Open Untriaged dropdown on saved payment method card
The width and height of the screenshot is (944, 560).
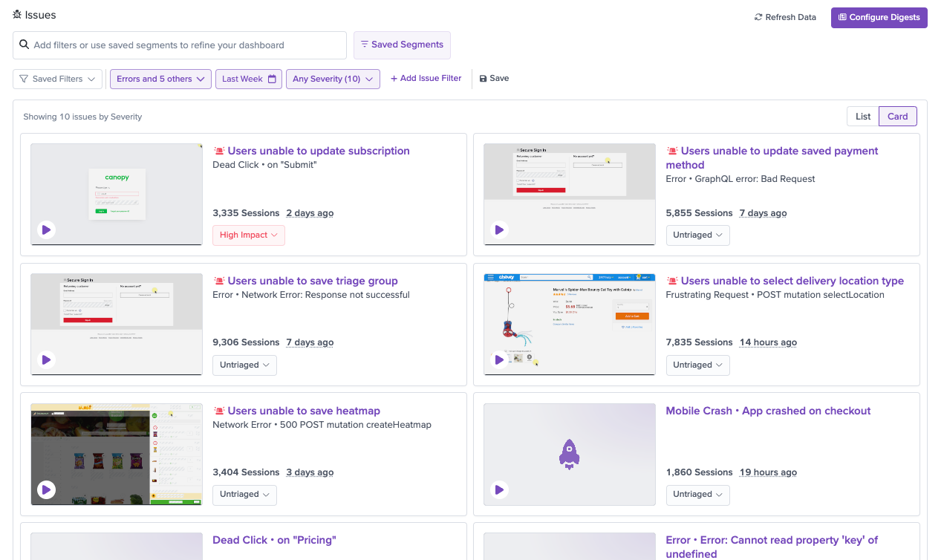(x=697, y=235)
